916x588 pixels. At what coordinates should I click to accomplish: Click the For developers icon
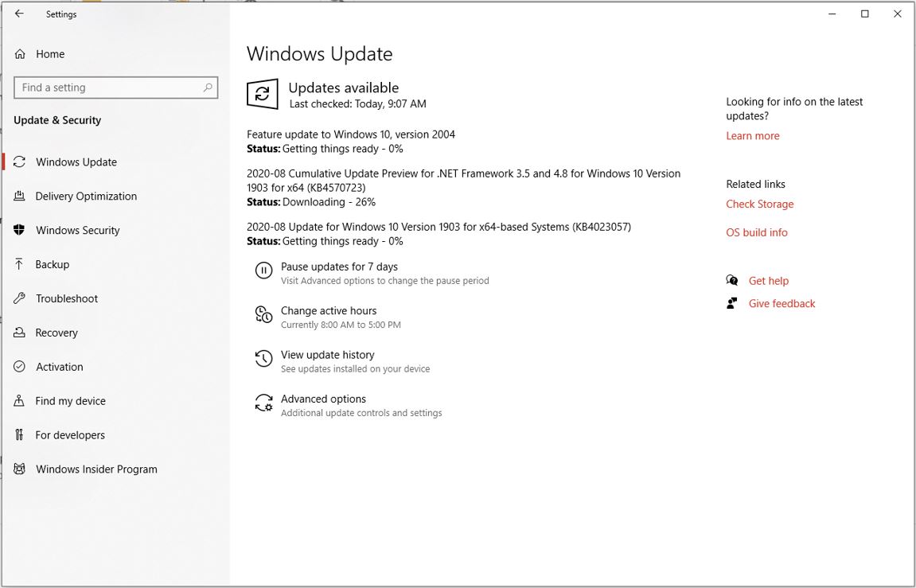(19, 434)
